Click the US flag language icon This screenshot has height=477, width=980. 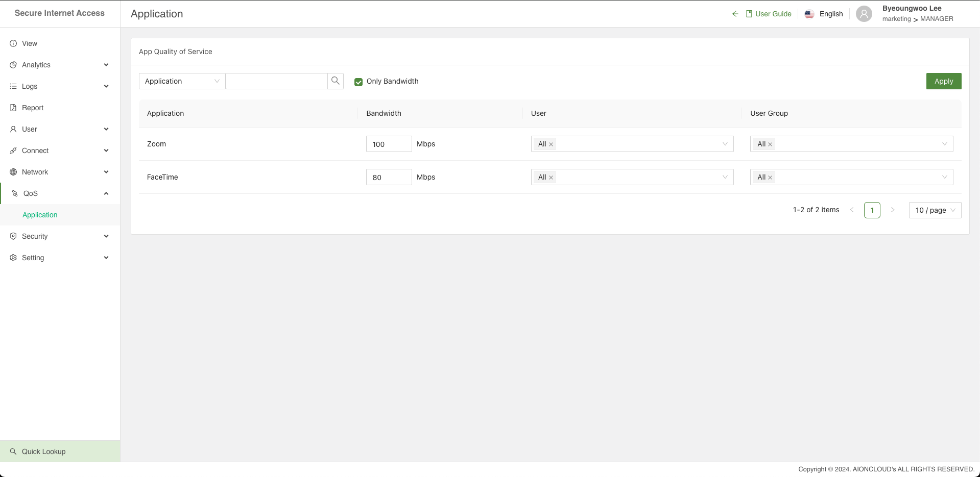(809, 14)
